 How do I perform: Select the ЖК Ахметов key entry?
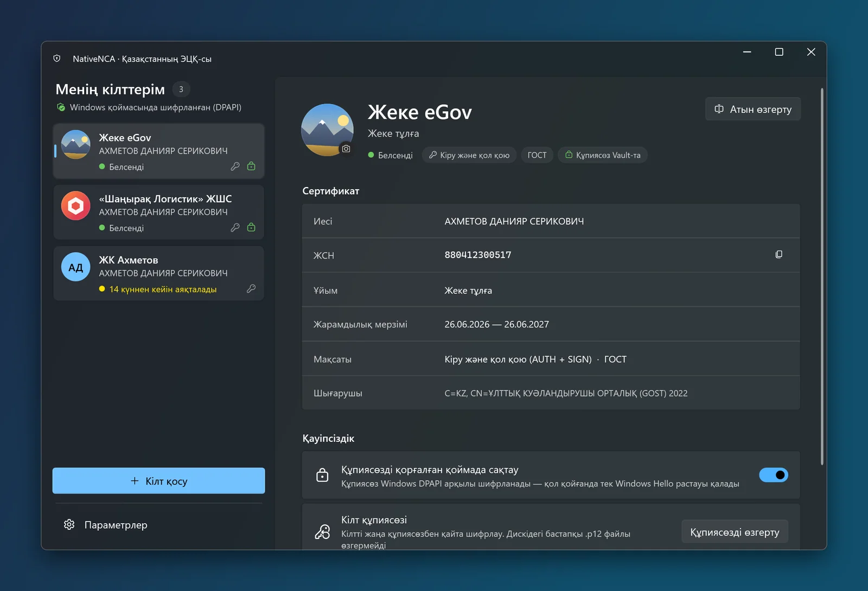pyautogui.click(x=158, y=273)
